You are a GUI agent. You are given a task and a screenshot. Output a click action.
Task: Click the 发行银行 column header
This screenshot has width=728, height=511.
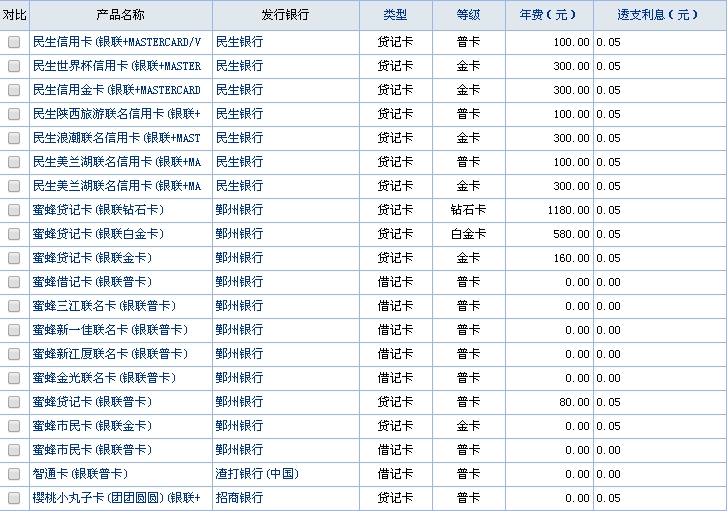coord(285,15)
